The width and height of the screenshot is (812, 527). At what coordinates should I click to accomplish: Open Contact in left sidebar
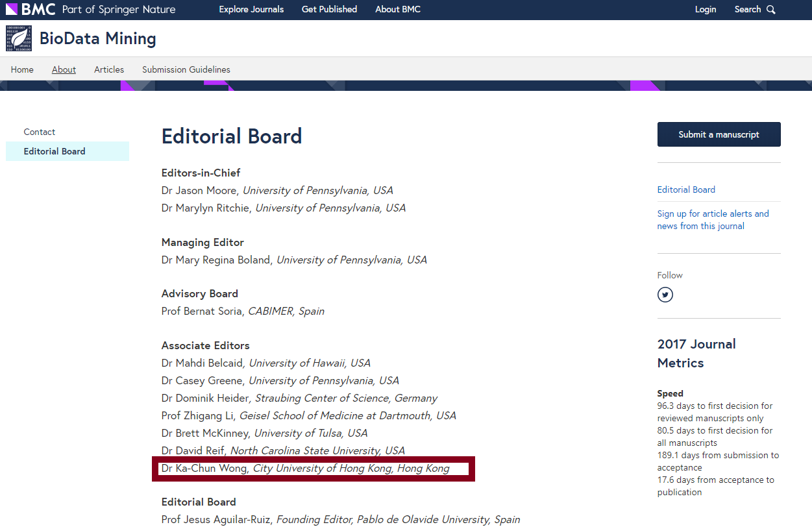(40, 132)
